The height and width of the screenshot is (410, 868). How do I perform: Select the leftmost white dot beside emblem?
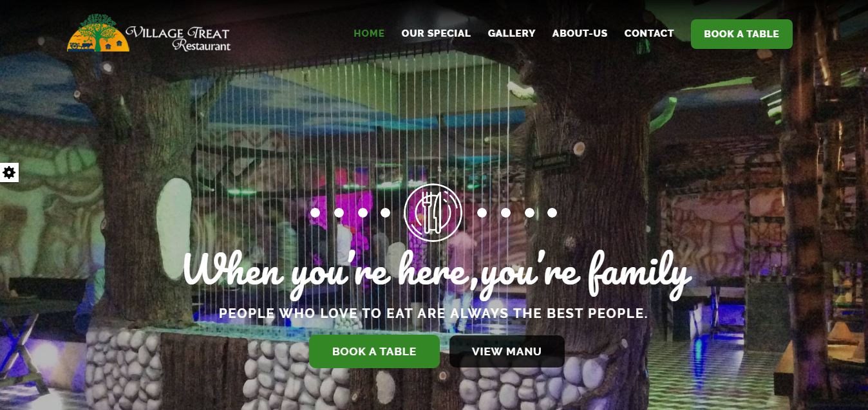click(x=315, y=212)
